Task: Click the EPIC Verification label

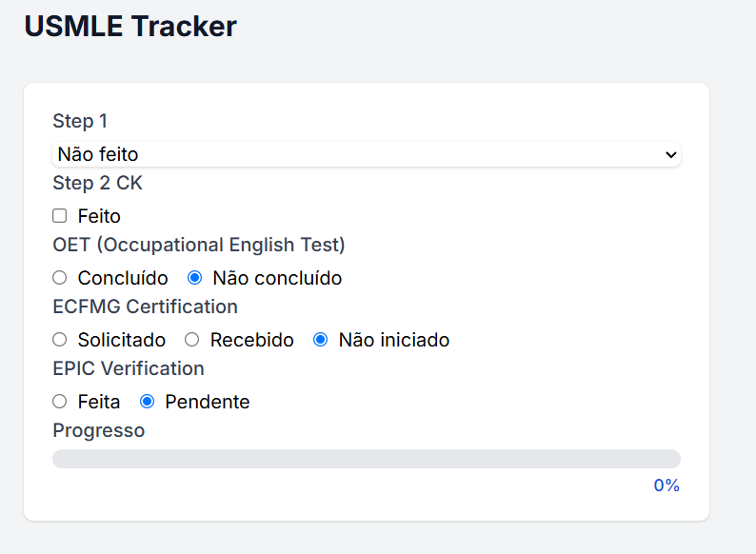Action: 129,368
